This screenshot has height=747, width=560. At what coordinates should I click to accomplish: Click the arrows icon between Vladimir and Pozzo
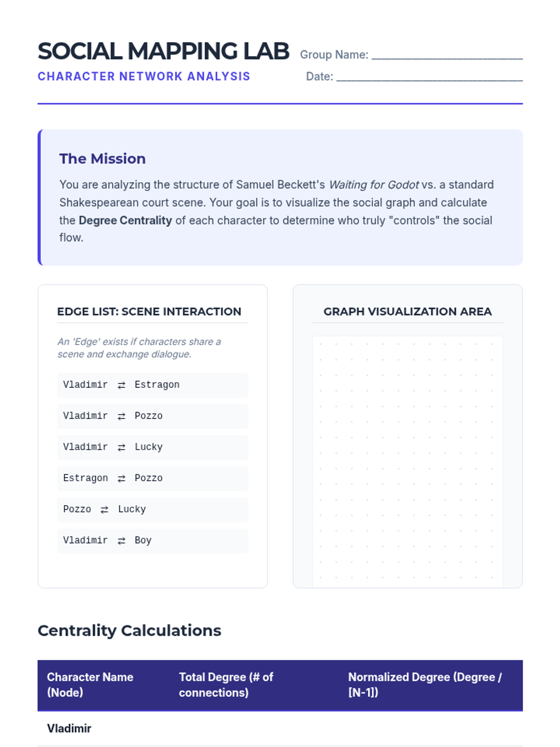(121, 416)
